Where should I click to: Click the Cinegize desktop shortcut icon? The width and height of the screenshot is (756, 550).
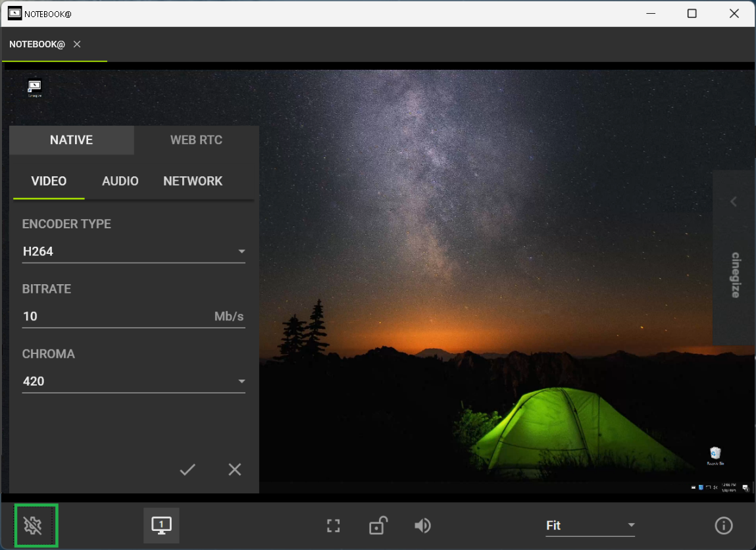click(x=34, y=87)
